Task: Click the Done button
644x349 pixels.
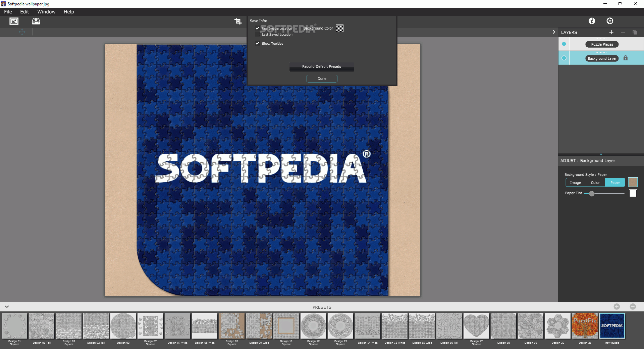Action: pyautogui.click(x=322, y=79)
